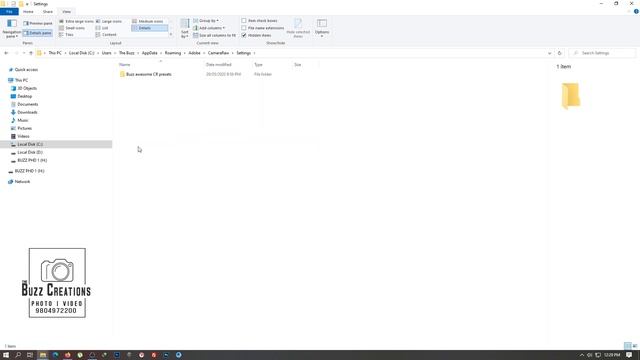640x360 pixels.
Task: Open Documents in sidebar
Action: 27,104
